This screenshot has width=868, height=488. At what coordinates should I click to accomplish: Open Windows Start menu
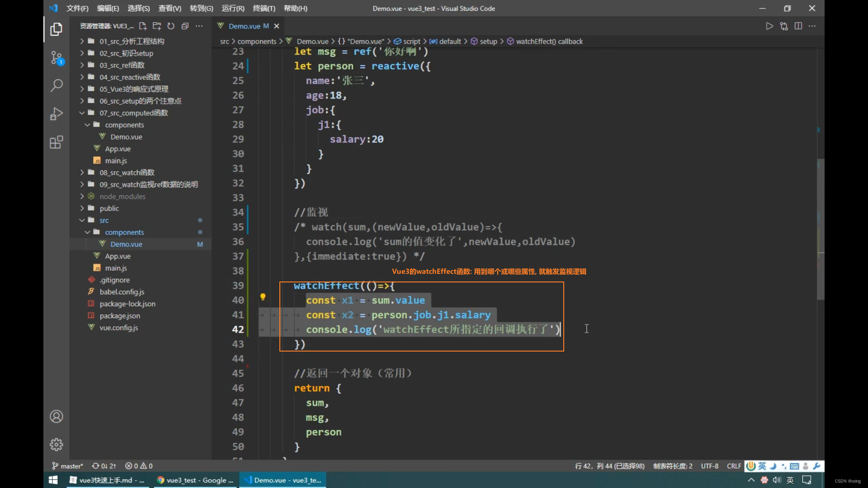coord(53,480)
